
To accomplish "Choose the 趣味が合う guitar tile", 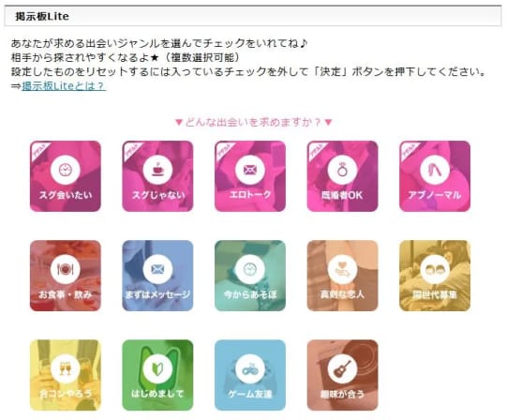I will tap(342, 375).
